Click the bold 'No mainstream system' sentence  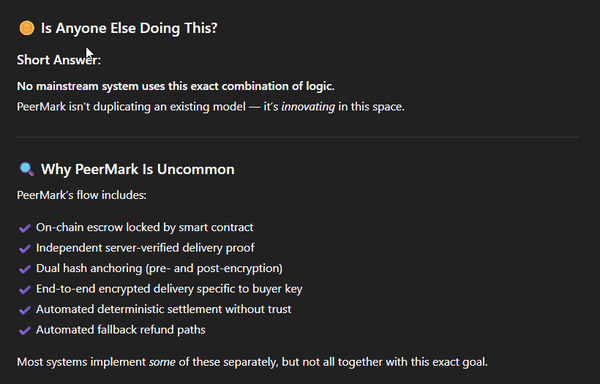pos(176,86)
